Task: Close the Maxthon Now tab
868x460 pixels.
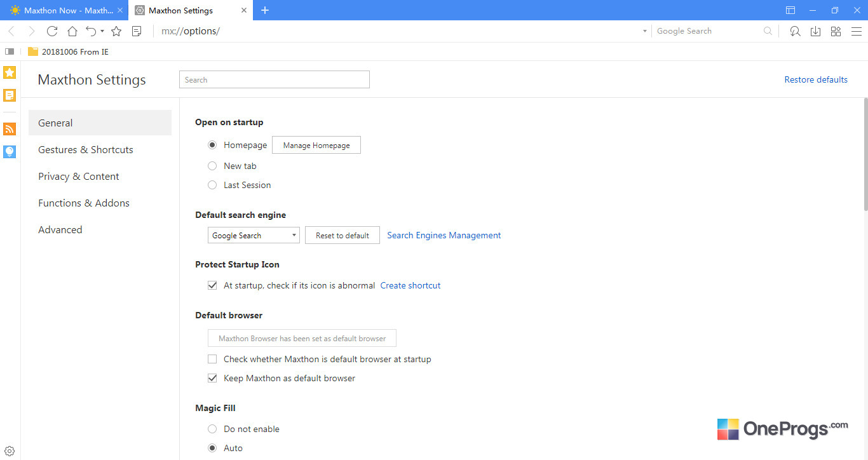Action: (120, 10)
